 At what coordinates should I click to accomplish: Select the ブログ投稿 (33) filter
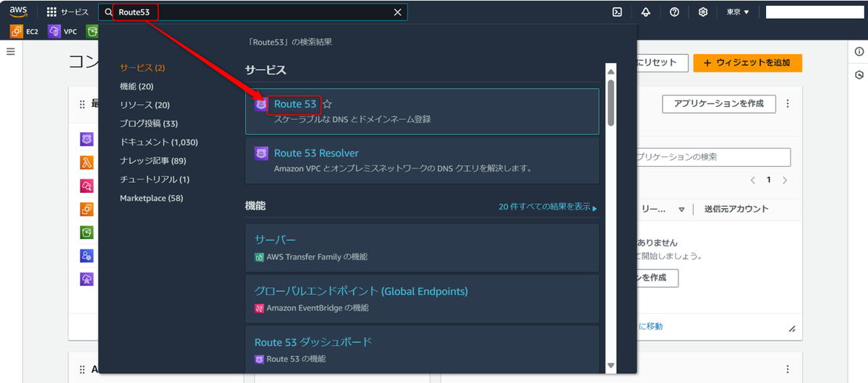click(148, 124)
